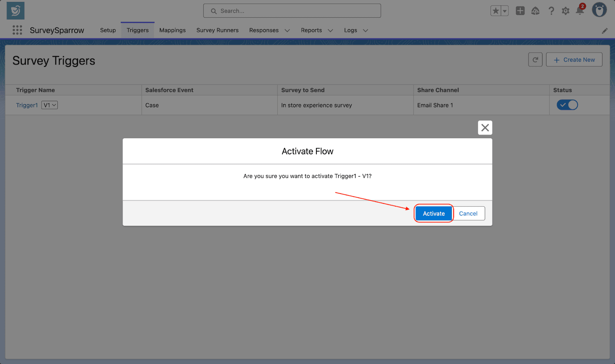The height and width of the screenshot is (364, 615).
Task: Toggle the Trigger1 status switch
Action: pyautogui.click(x=567, y=105)
